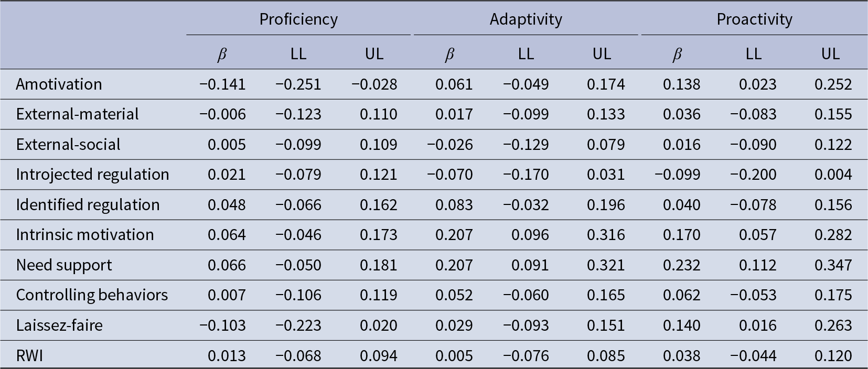Click the External-material row label

click(77, 114)
